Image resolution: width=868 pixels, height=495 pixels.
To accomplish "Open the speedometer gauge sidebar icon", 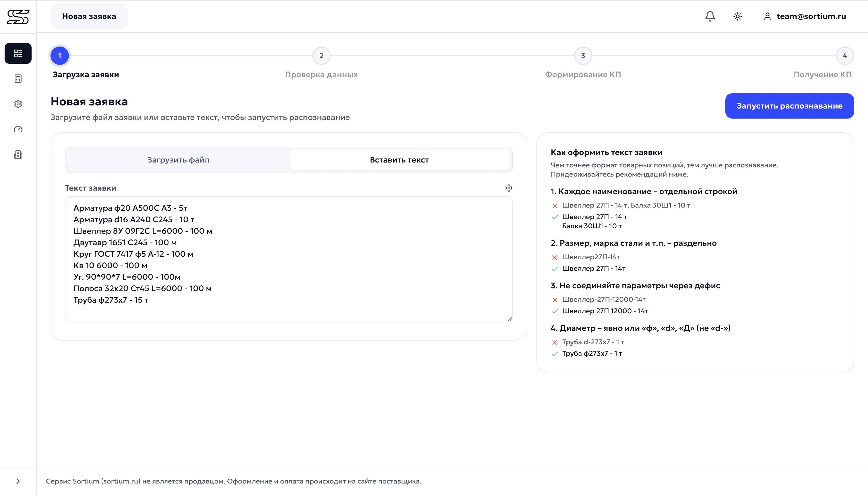I will tap(18, 129).
